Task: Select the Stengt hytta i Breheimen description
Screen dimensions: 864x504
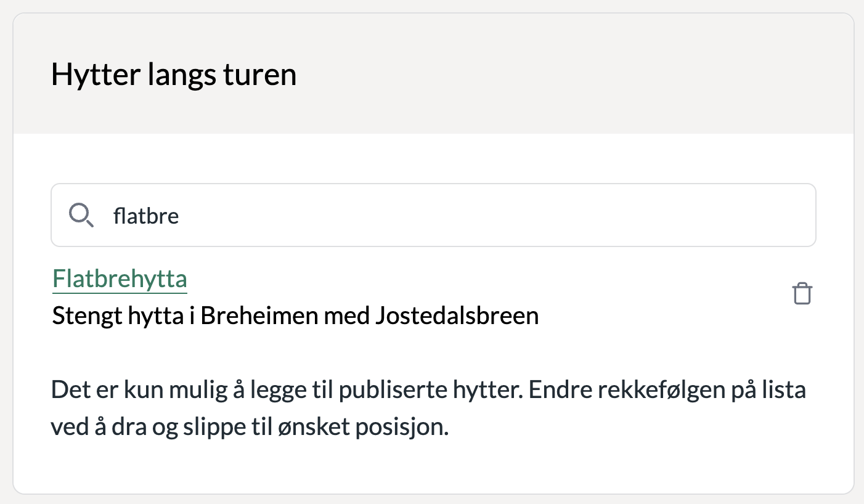Action: tap(295, 316)
